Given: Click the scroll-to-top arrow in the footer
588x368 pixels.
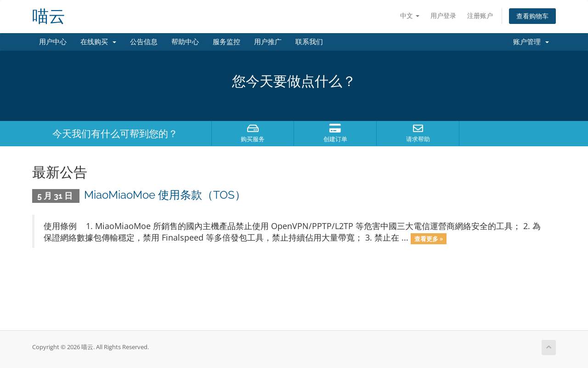Looking at the screenshot, I should point(548,347).
